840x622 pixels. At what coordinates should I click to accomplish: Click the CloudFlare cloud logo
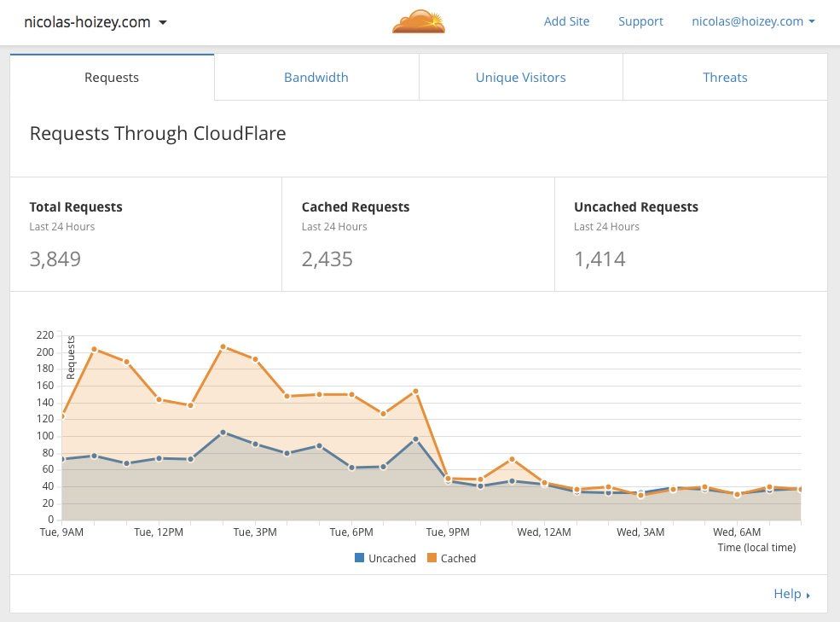[418, 21]
